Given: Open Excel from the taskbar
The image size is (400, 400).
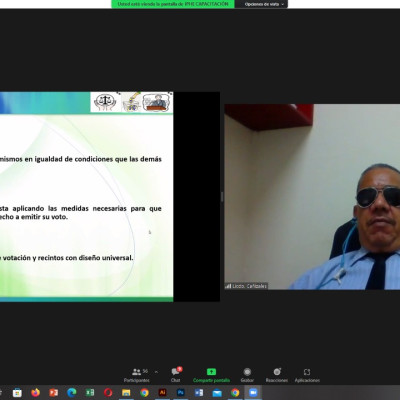Looking at the screenshot, I should [90, 393].
